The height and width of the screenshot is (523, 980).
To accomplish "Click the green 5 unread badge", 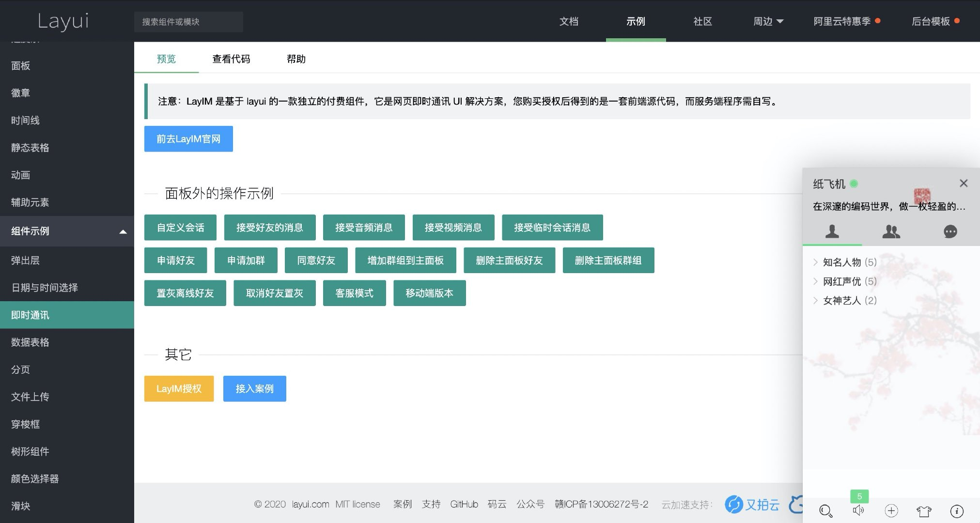I will [x=859, y=496].
